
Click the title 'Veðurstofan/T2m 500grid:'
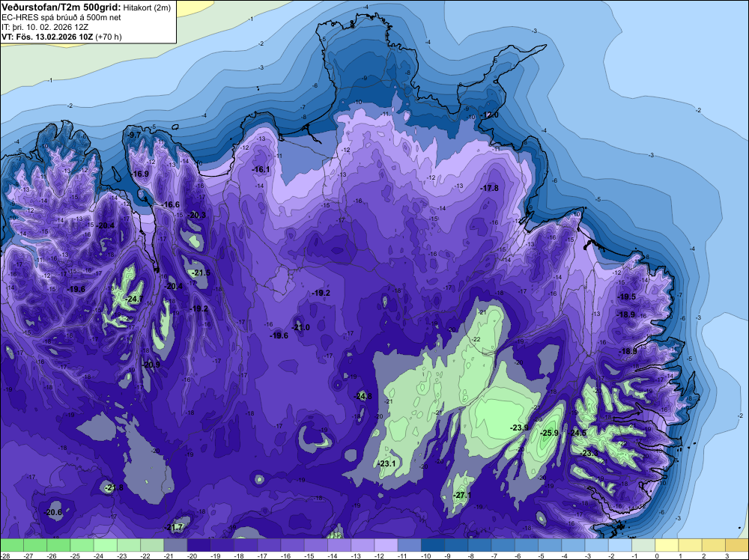(x=61, y=7)
